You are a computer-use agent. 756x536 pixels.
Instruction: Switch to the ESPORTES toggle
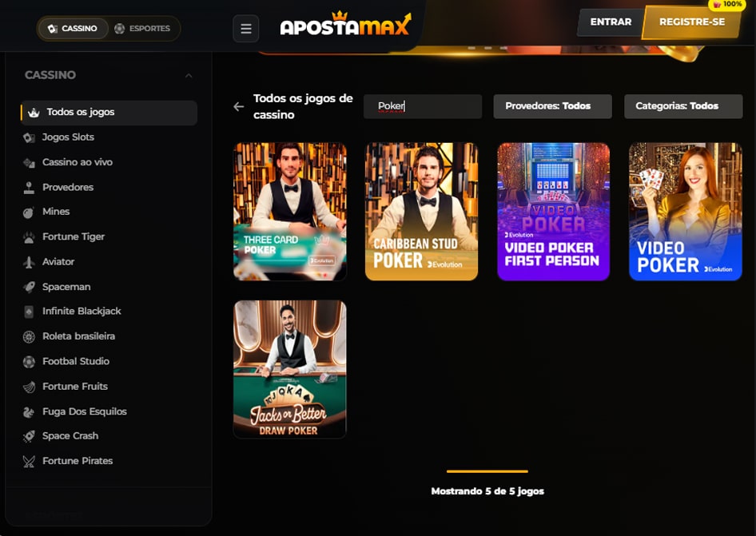[x=143, y=29]
